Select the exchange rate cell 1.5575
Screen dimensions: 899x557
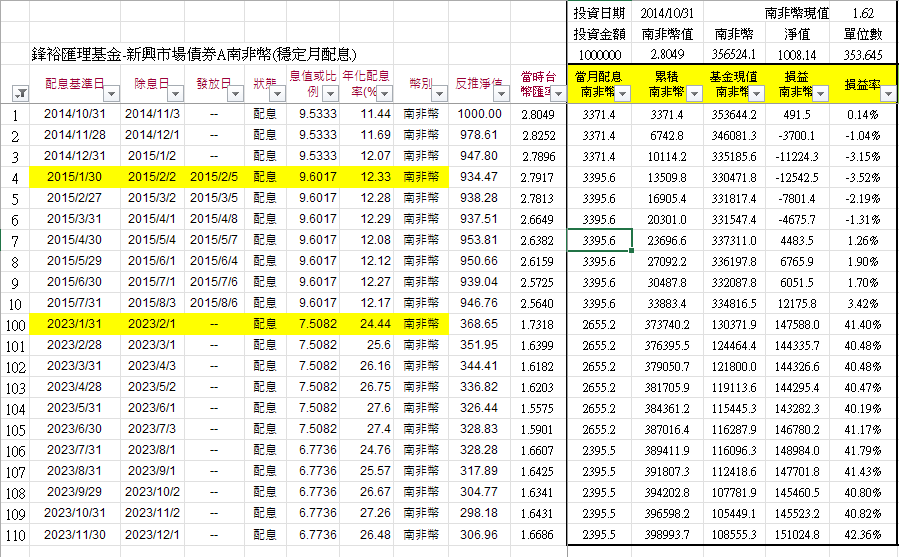pos(538,408)
